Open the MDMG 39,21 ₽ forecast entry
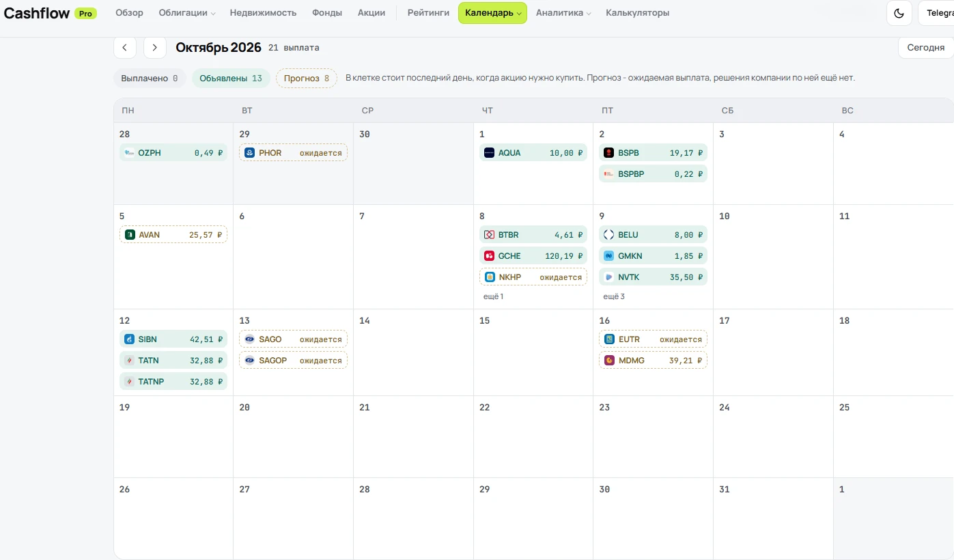Screen dimensions: 954x560 point(654,361)
